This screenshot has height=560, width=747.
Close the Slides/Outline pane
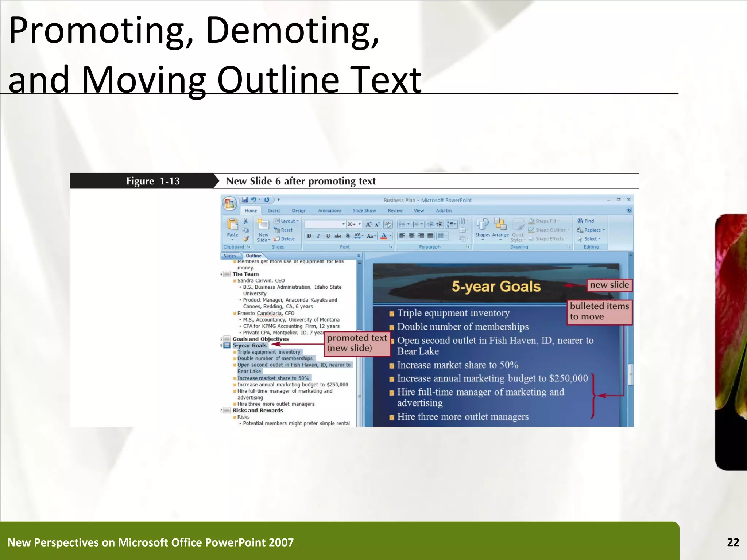(x=359, y=256)
